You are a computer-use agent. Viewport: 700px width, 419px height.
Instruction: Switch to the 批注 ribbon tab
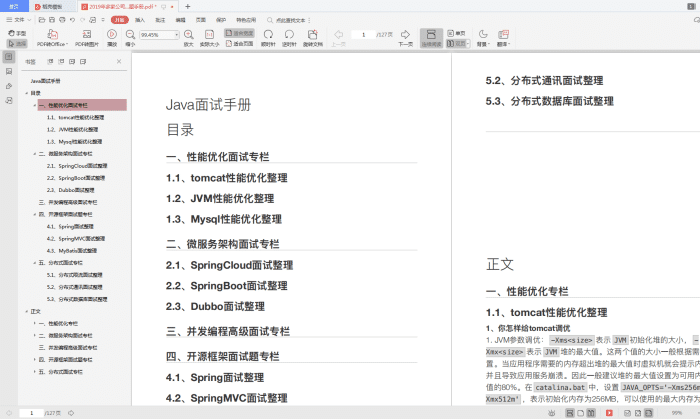pyautogui.click(x=160, y=20)
